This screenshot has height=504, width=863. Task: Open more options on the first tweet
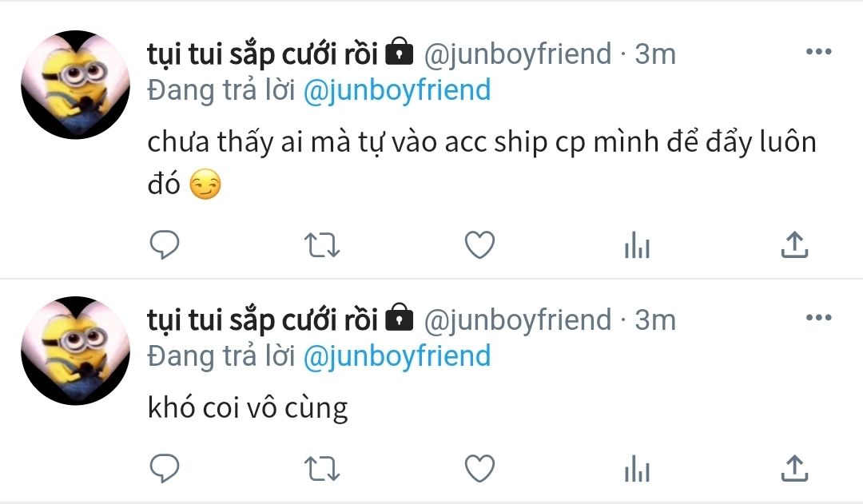(x=818, y=52)
